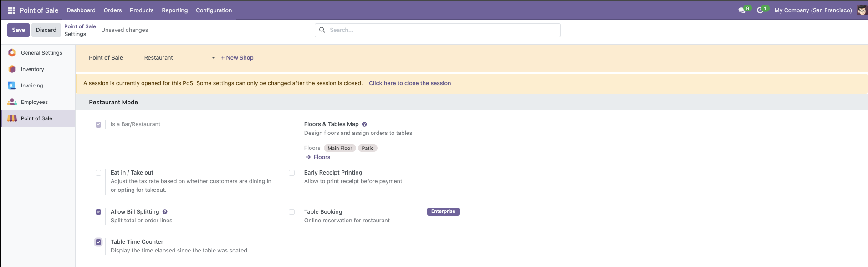This screenshot has width=868, height=267.
Task: Show help for Allow Bill Splitting
Action: [165, 212]
